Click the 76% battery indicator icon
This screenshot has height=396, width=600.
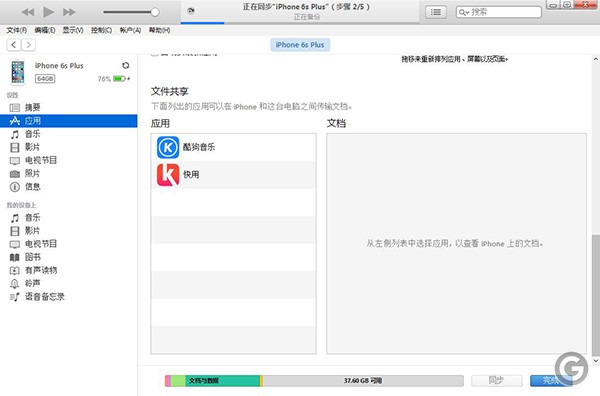[119, 79]
